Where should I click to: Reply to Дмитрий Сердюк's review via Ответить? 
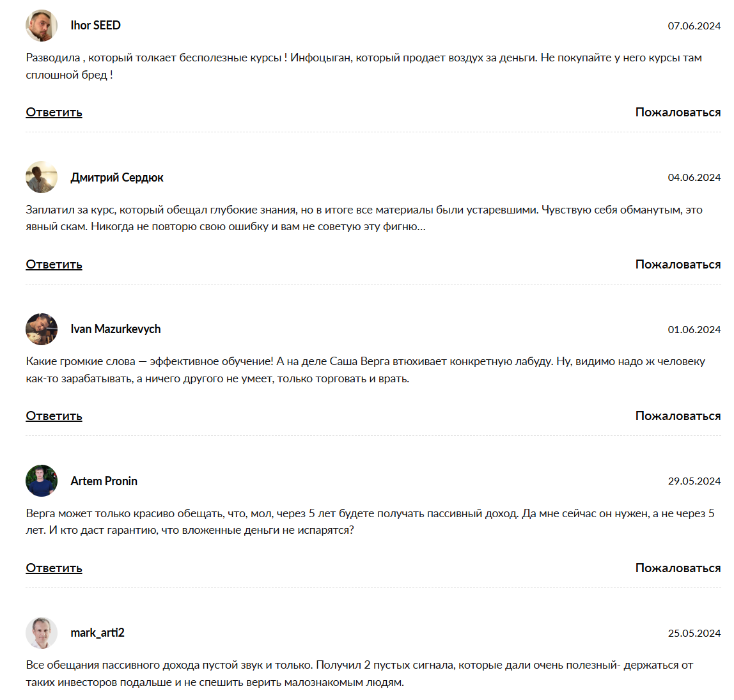54,265
